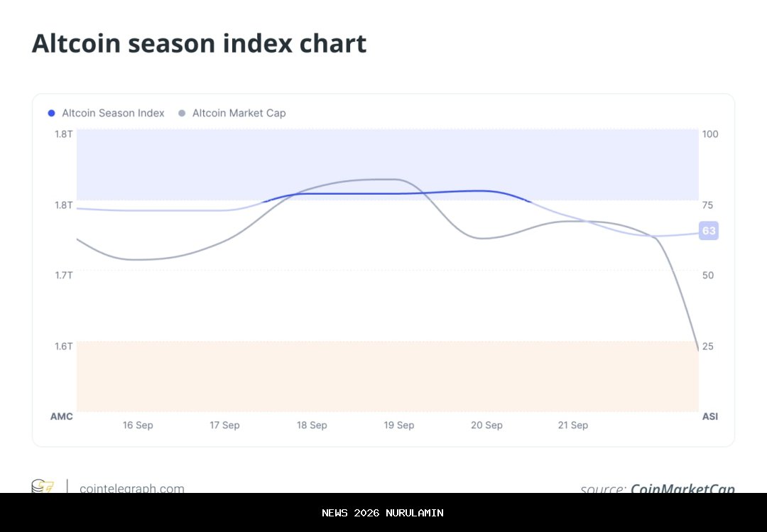The width and height of the screenshot is (767, 532).
Task: Click the ASI axis label
Action: tap(709, 416)
